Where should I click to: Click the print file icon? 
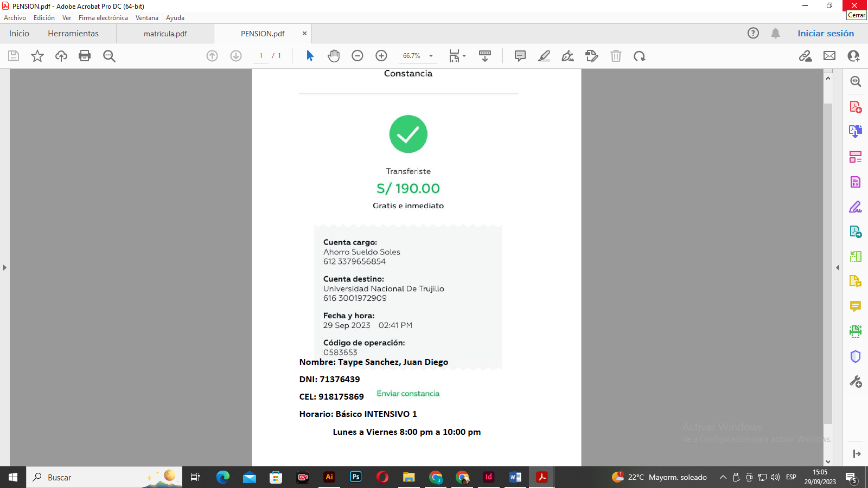(x=85, y=56)
